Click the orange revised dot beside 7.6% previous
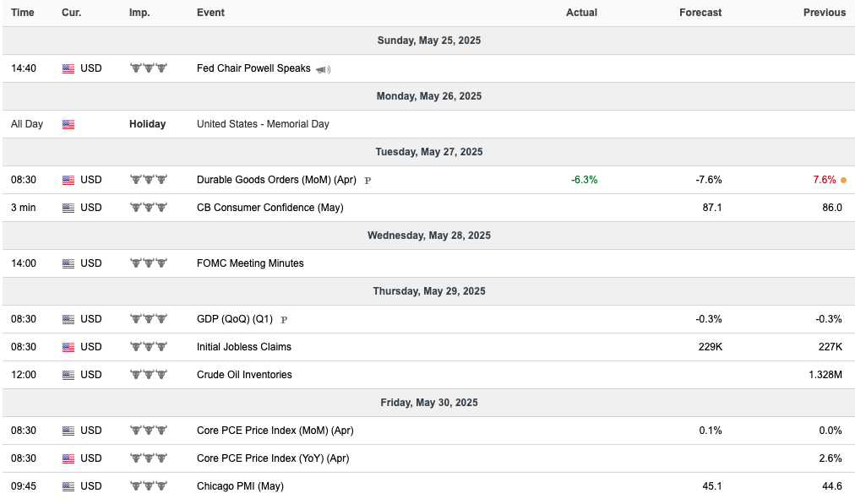The image size is (855, 504). pos(843,180)
